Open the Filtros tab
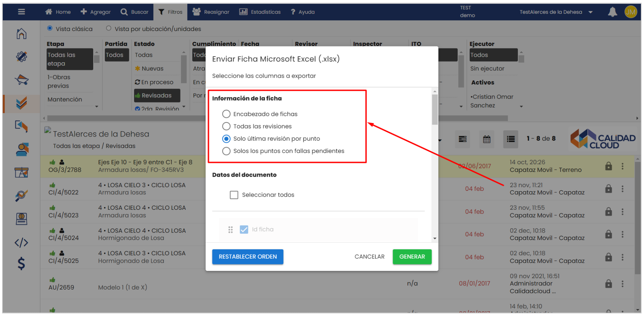This screenshot has height=316, width=644. pyautogui.click(x=171, y=12)
